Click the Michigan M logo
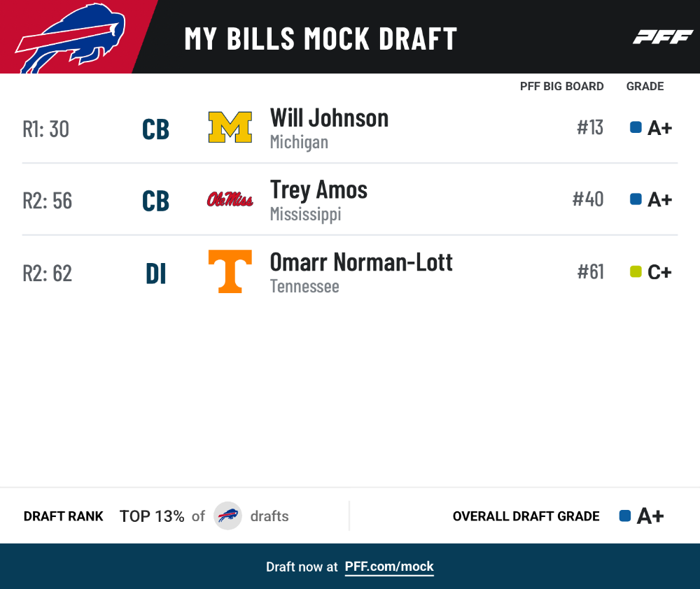Viewport: 700px width, 589px height. (x=230, y=127)
